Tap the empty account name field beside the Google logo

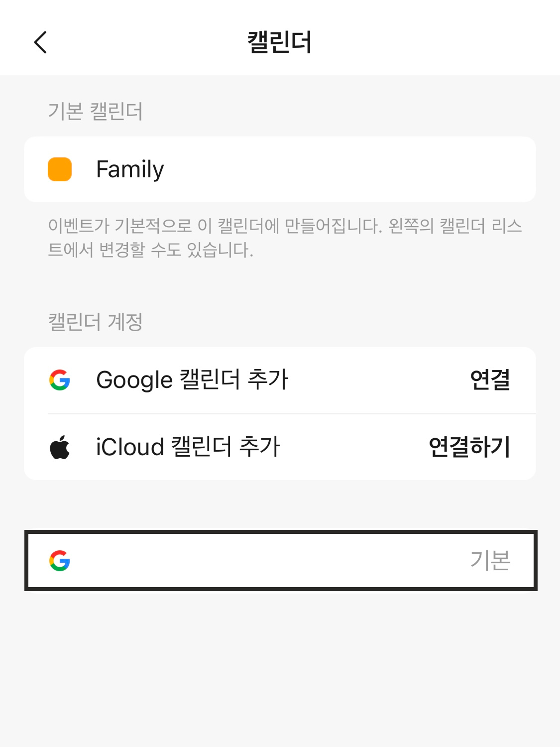(269, 561)
